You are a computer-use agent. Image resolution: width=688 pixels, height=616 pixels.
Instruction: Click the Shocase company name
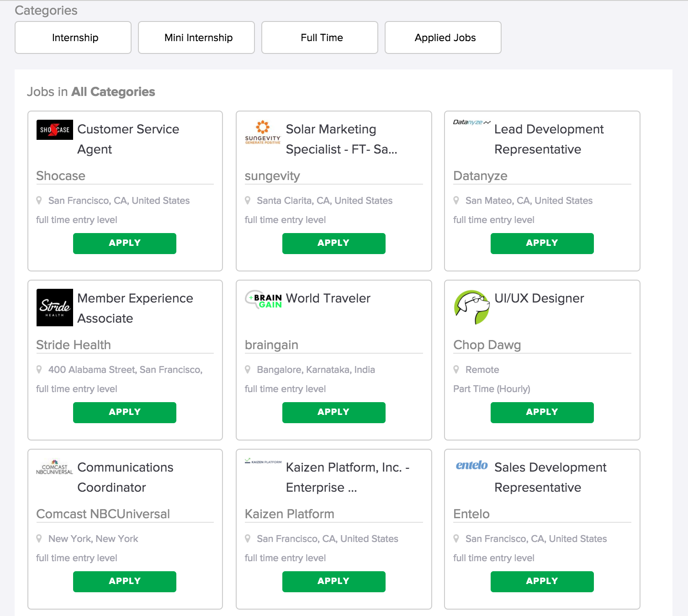click(61, 176)
